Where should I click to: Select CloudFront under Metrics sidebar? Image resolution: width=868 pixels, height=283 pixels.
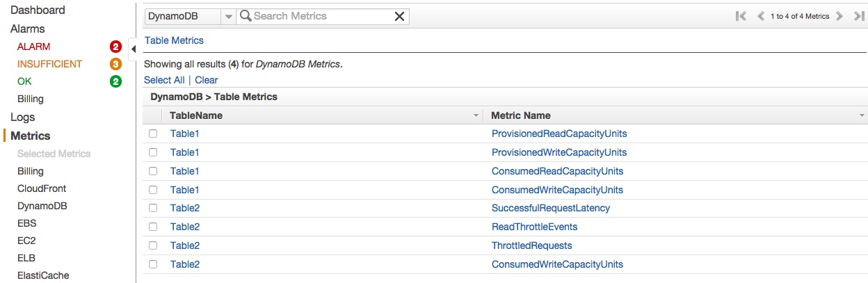click(x=42, y=188)
